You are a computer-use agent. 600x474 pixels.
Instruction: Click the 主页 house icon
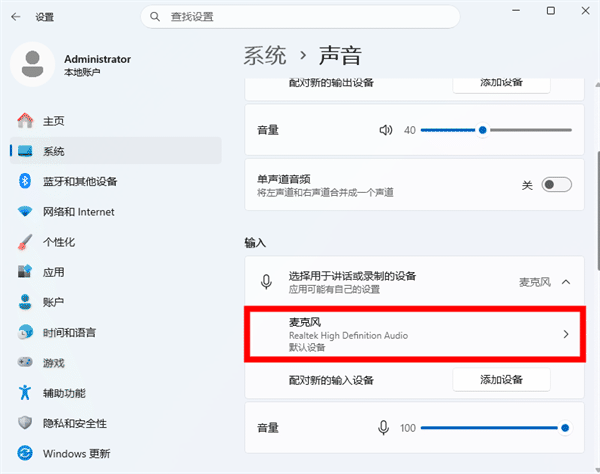coord(25,121)
